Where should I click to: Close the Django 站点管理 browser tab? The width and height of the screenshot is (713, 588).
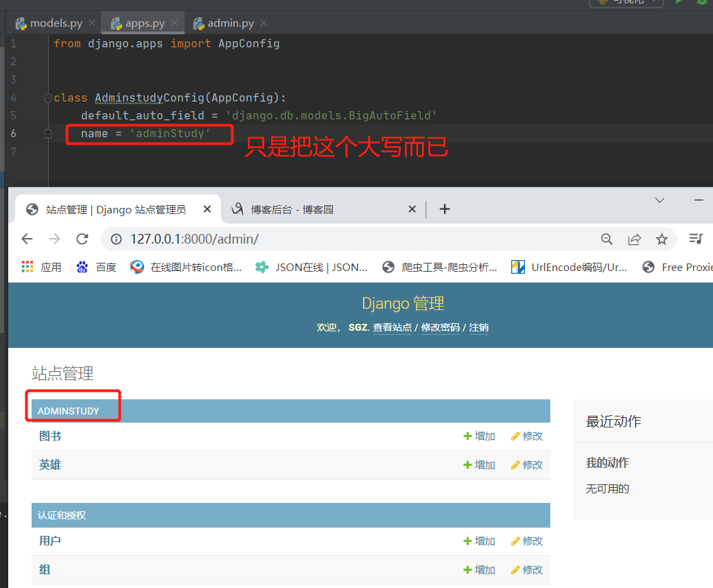pos(207,209)
